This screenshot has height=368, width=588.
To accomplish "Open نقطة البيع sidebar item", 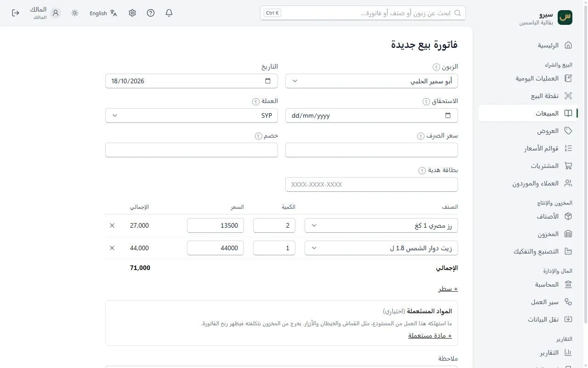I will click(528, 96).
